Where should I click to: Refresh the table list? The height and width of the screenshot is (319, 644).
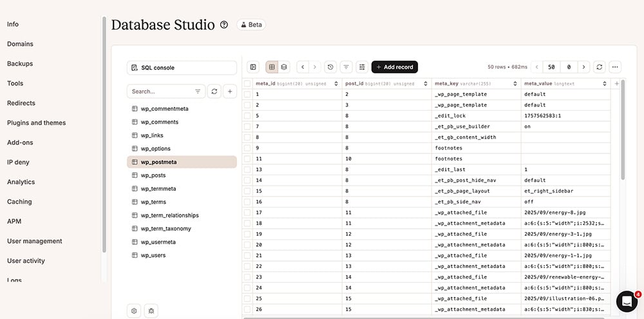click(214, 92)
